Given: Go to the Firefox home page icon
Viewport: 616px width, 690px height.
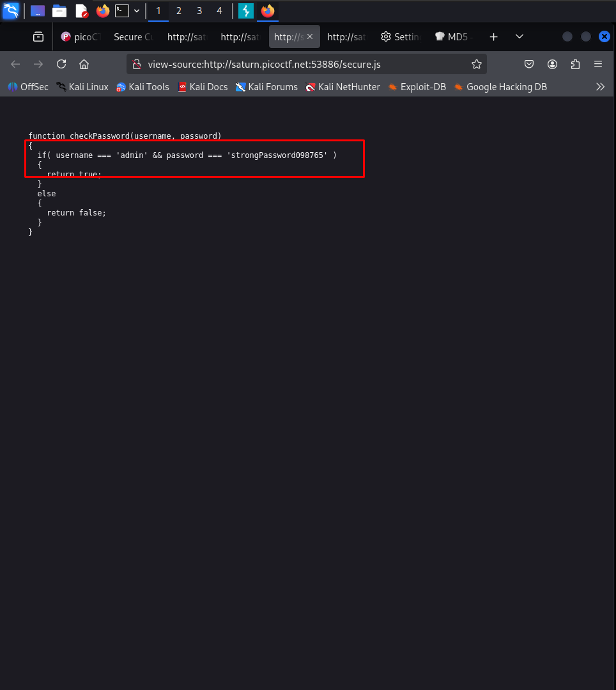Looking at the screenshot, I should (84, 64).
